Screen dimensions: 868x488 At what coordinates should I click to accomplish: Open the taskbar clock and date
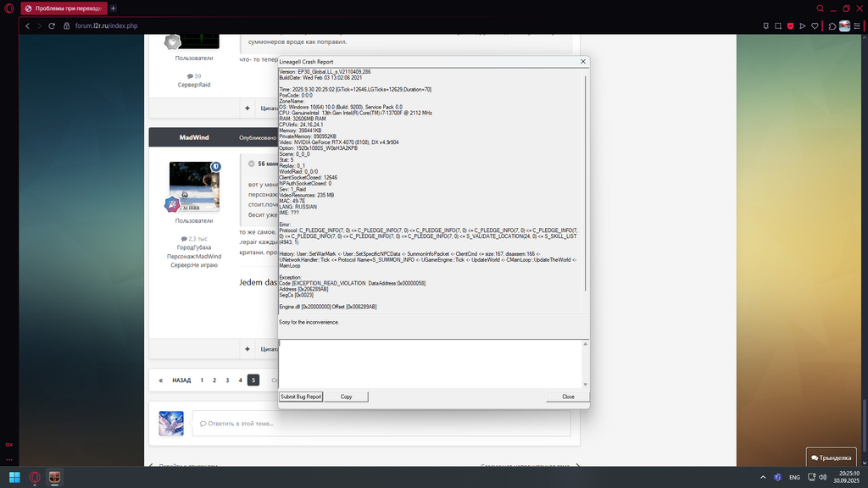849,477
